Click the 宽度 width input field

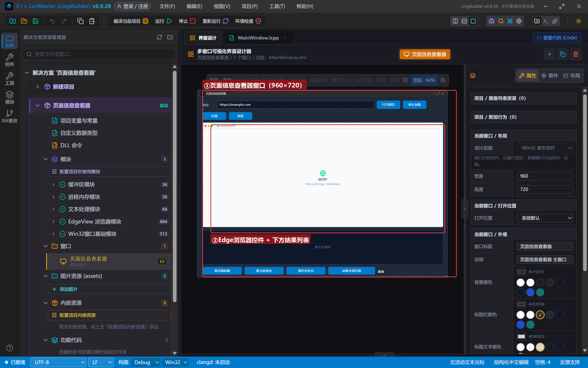[544, 176]
